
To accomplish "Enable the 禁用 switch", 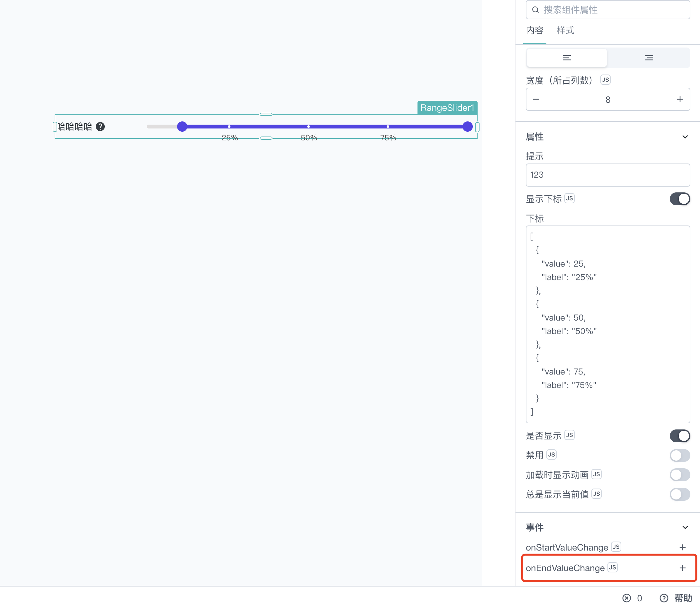I will pyautogui.click(x=680, y=455).
